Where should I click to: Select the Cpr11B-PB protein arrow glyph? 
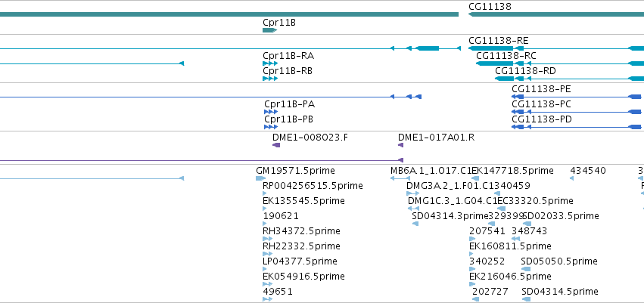[x=271, y=127]
